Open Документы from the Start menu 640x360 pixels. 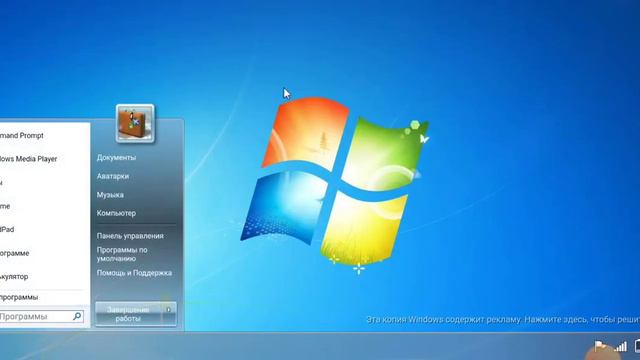[x=116, y=158]
